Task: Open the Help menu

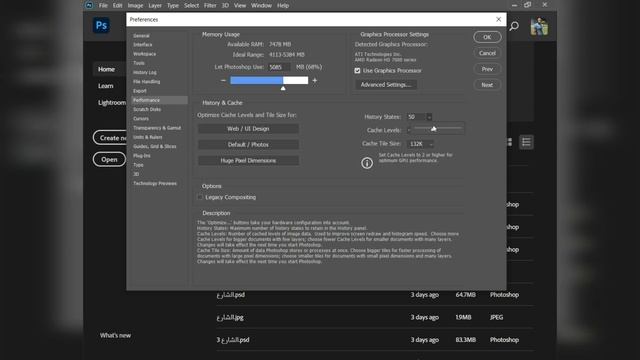Action: coord(283,5)
